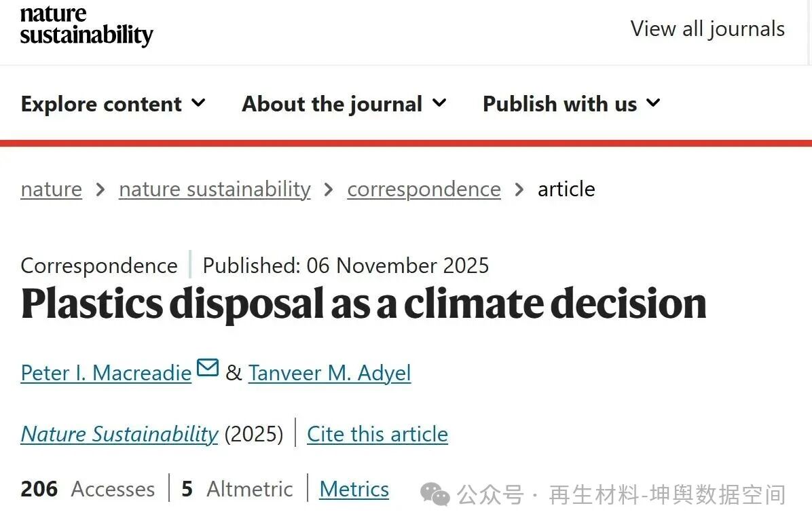Select author Peter I. Macreadie
This screenshot has height=527, width=812.
click(x=105, y=373)
